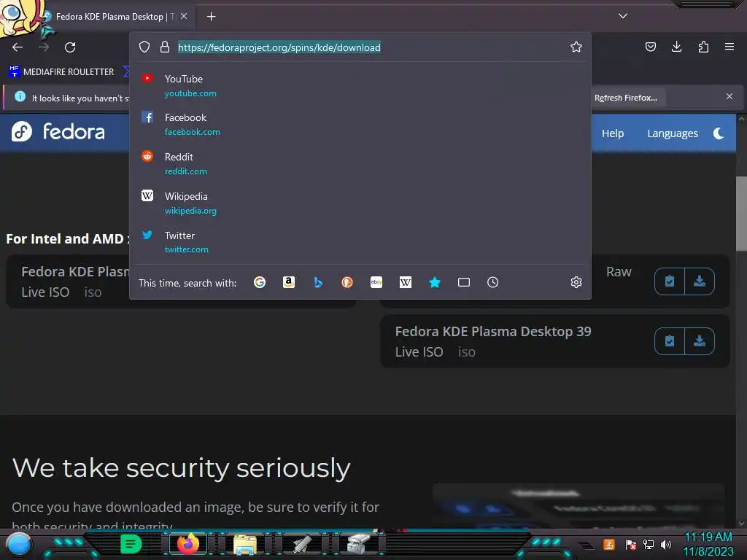
Task: Click the Firefox taskbar icon
Action: tap(188, 543)
